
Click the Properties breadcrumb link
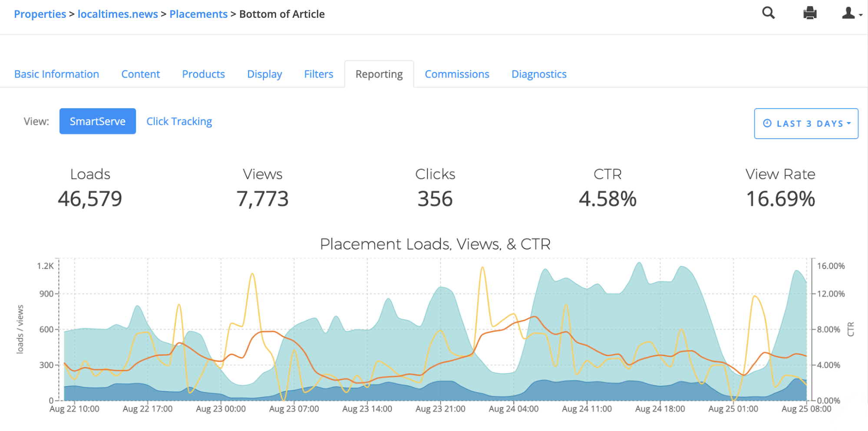(40, 14)
